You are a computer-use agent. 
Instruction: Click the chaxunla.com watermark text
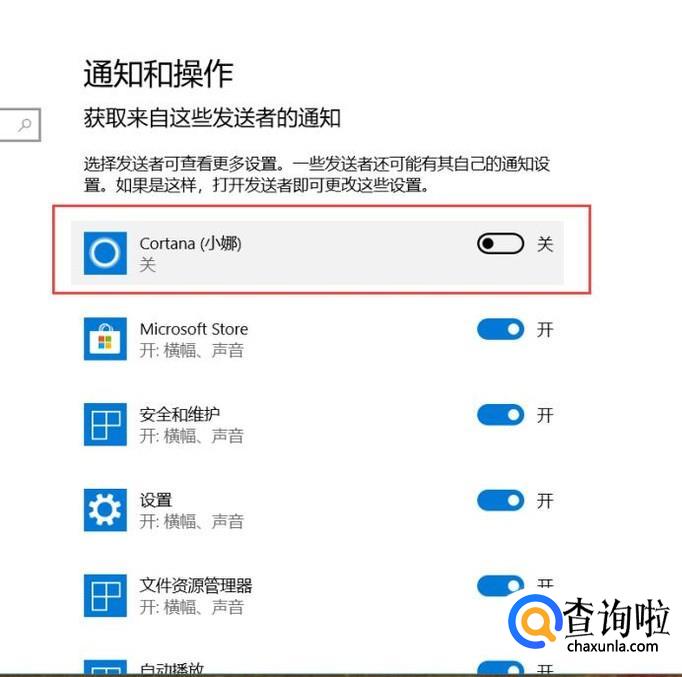612,646
